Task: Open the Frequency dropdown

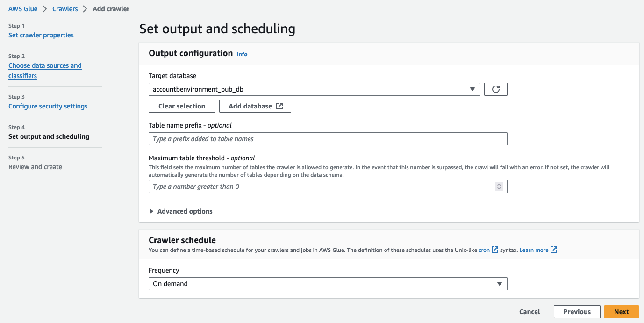Action: point(328,284)
